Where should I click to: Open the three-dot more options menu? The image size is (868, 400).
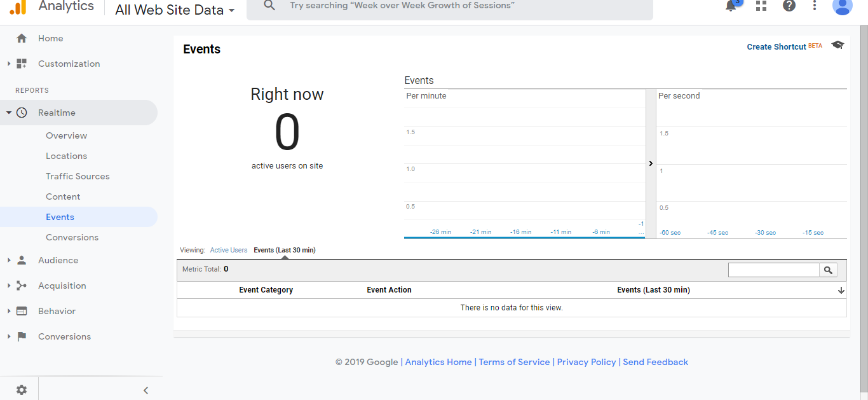(x=815, y=6)
